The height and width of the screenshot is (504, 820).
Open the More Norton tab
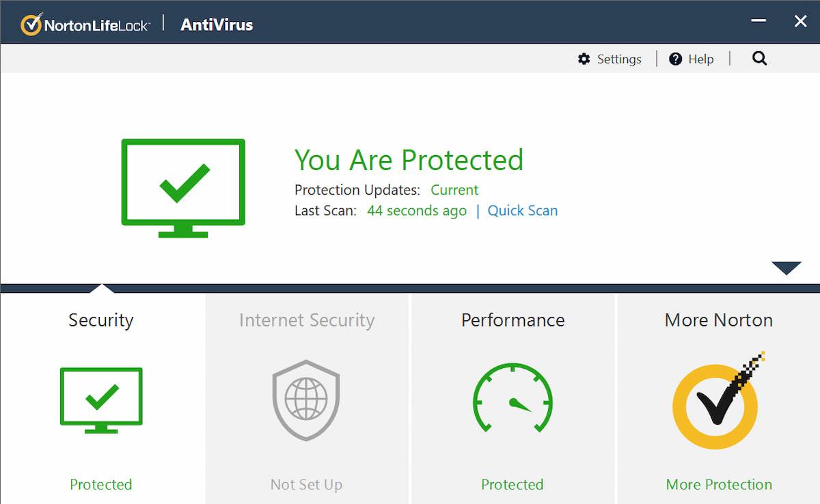click(718, 320)
